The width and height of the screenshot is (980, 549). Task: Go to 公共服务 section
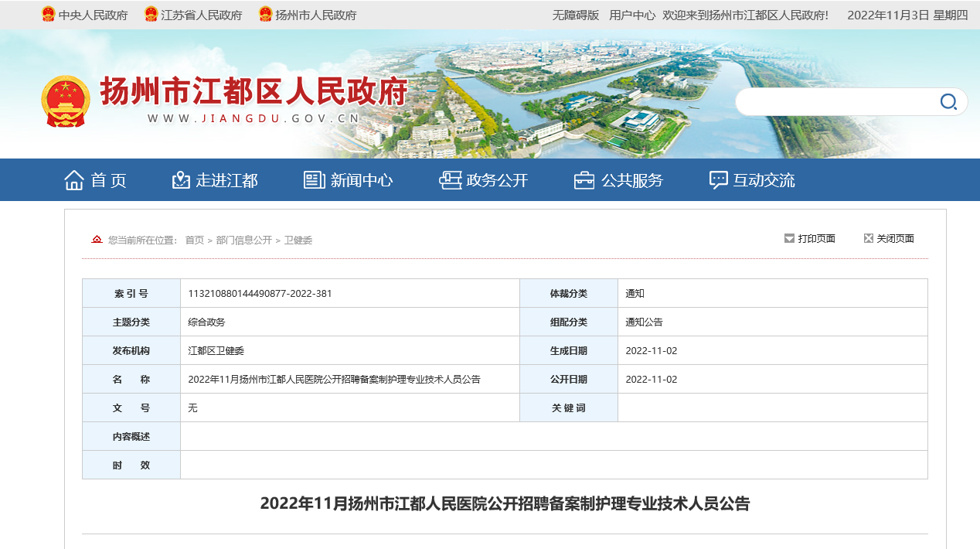pyautogui.click(x=632, y=180)
